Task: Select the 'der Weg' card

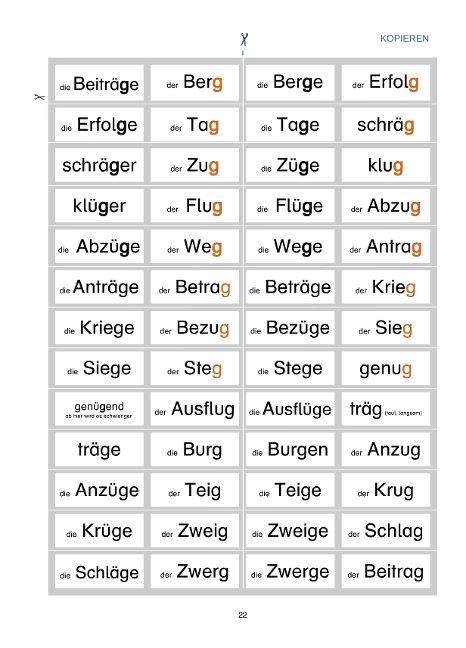Action: (x=195, y=246)
